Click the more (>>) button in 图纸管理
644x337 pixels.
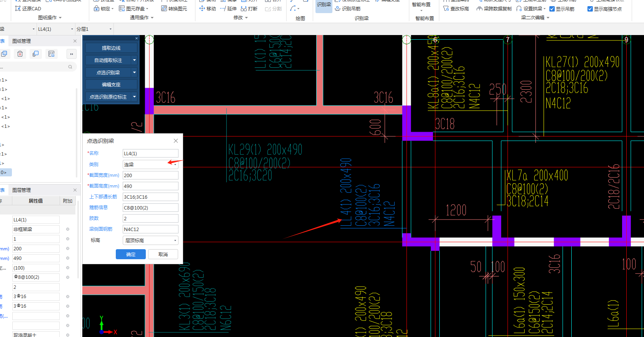click(x=72, y=54)
